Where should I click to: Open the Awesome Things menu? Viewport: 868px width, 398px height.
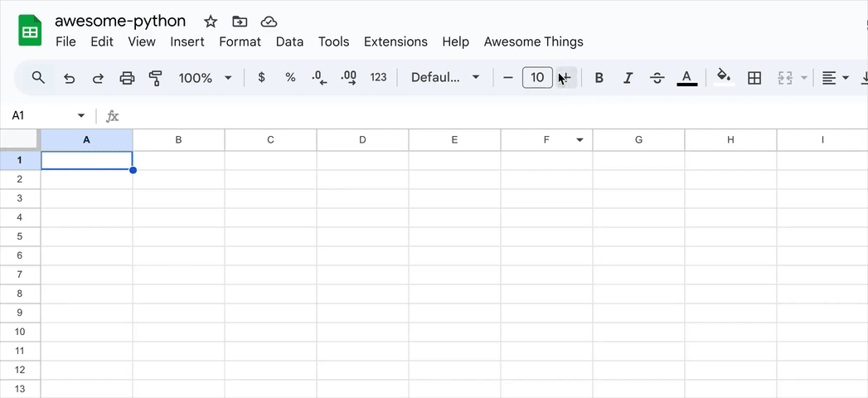pyautogui.click(x=534, y=41)
